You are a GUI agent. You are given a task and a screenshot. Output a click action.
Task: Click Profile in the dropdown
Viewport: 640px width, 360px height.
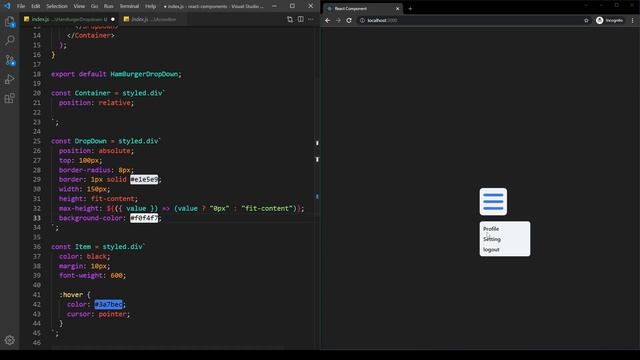coord(491,229)
